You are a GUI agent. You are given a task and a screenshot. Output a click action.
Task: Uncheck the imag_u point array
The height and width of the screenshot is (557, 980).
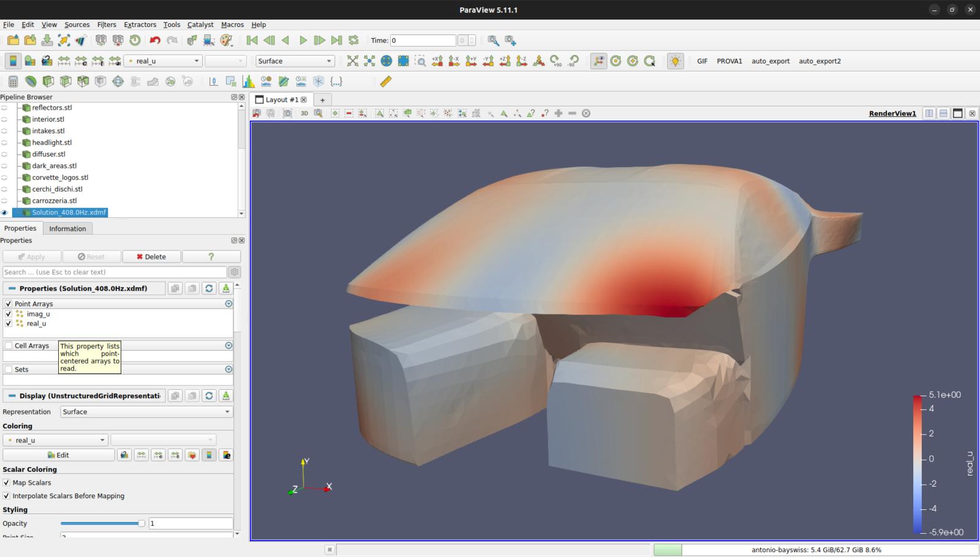[x=8, y=313]
